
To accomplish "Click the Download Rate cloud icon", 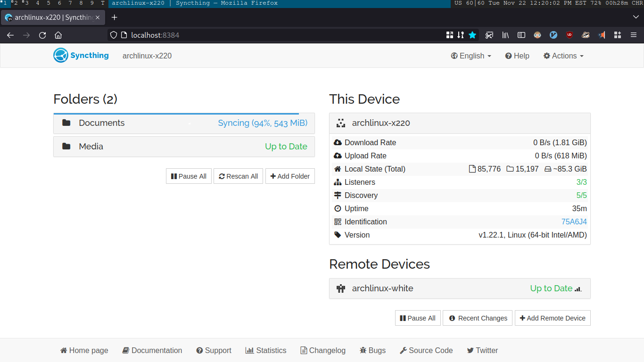I will [338, 142].
